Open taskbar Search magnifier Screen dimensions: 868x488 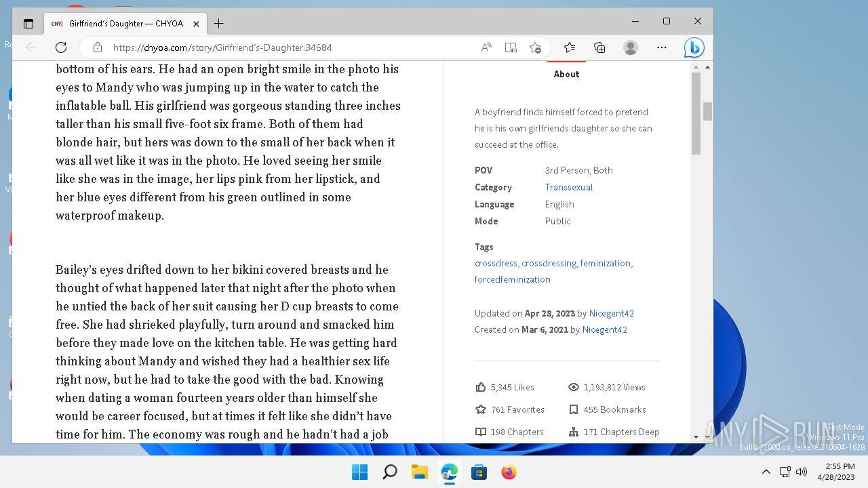click(x=389, y=472)
